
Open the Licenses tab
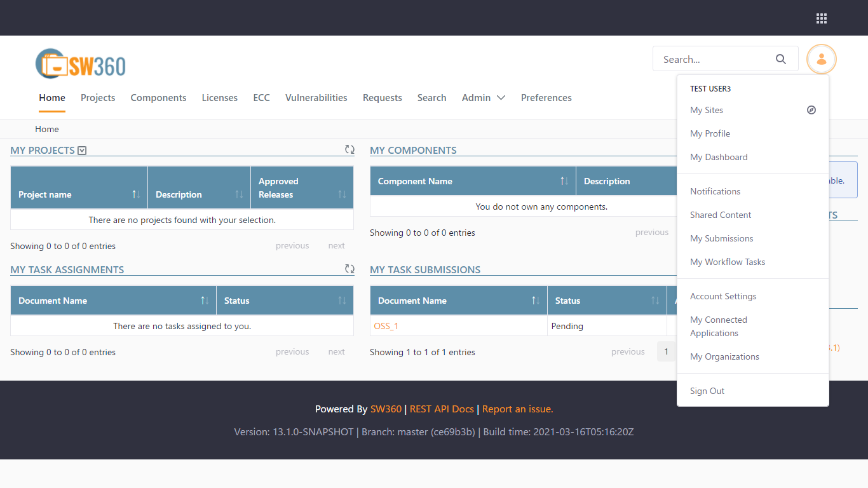[220, 98]
